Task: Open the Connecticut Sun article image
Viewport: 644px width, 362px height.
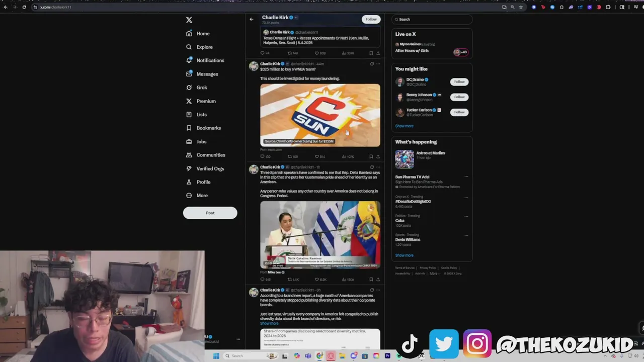Action: tap(320, 115)
